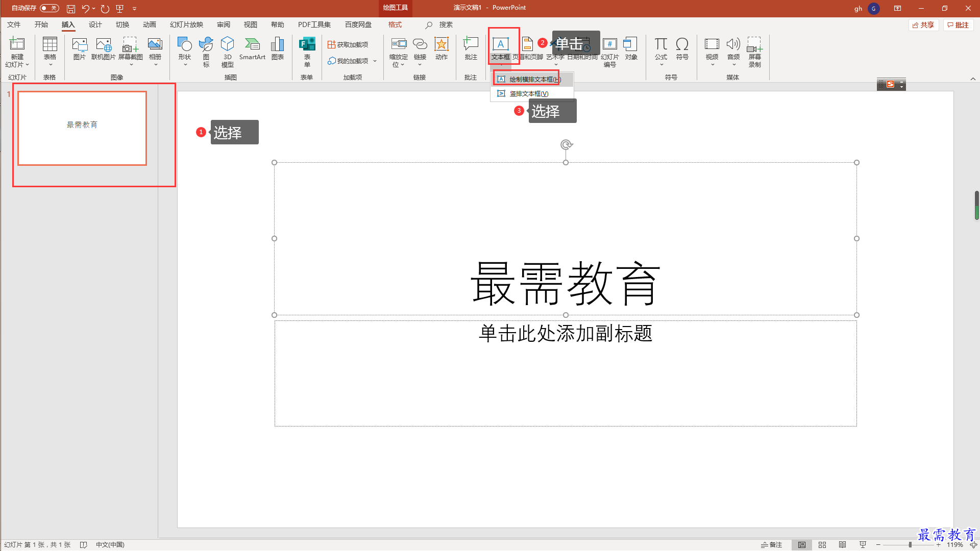
Task: Insert a table with the 表格 icon
Action: (50, 44)
